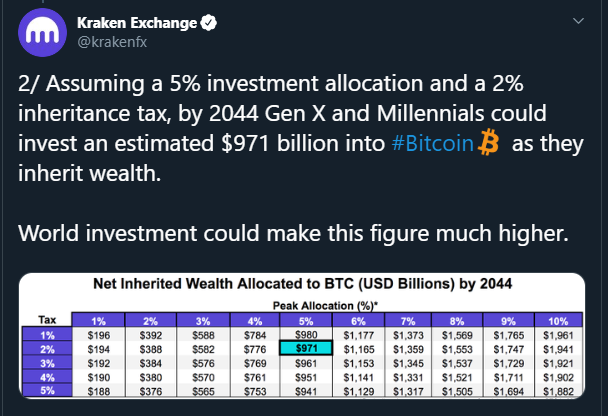608x416 pixels.
Task: Click the $196 table cell
Action: (x=100, y=332)
